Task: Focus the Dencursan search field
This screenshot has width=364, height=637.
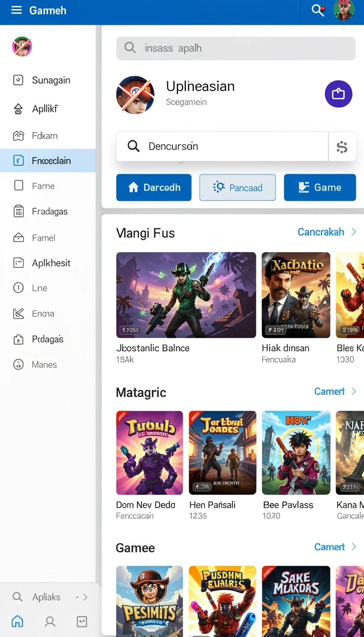Action: pos(222,146)
